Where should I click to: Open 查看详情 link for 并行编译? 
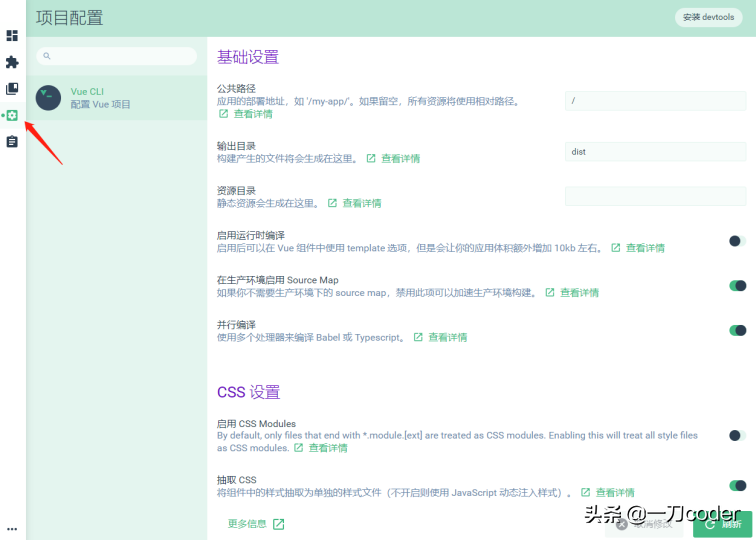441,337
